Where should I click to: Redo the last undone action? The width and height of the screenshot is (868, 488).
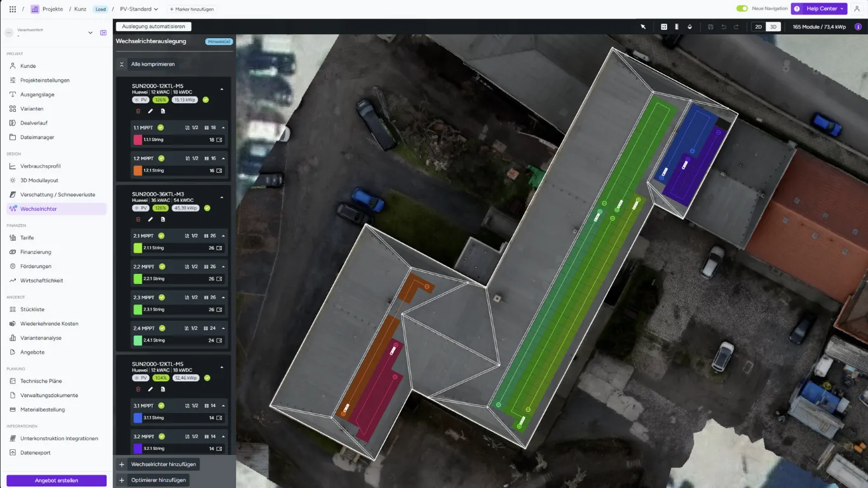coord(736,27)
